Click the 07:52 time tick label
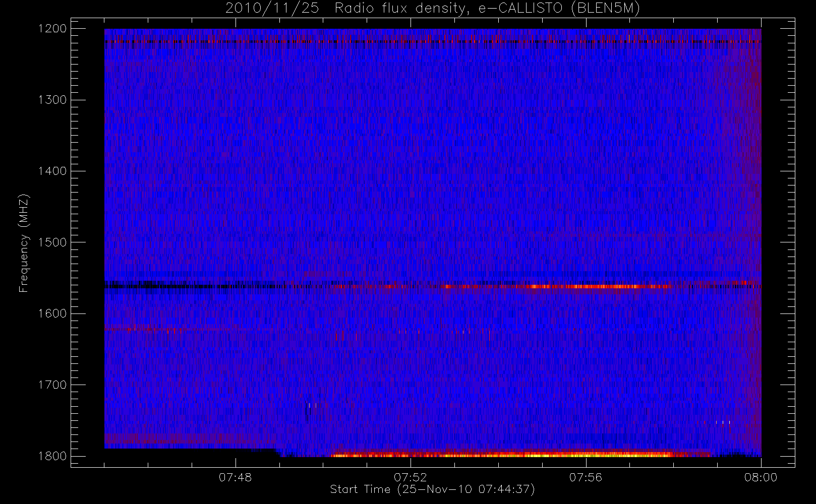The width and height of the screenshot is (816, 504). point(411,477)
